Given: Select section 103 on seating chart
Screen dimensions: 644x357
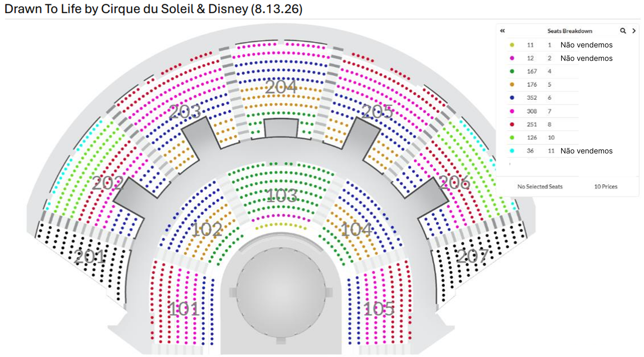Looking at the screenshot, I should [x=282, y=196].
